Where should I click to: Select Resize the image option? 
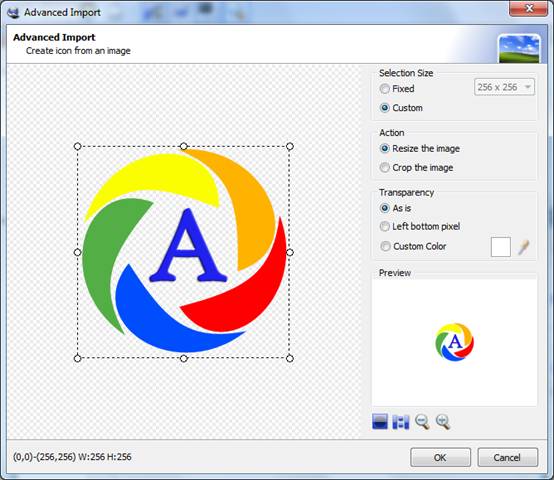[385, 148]
